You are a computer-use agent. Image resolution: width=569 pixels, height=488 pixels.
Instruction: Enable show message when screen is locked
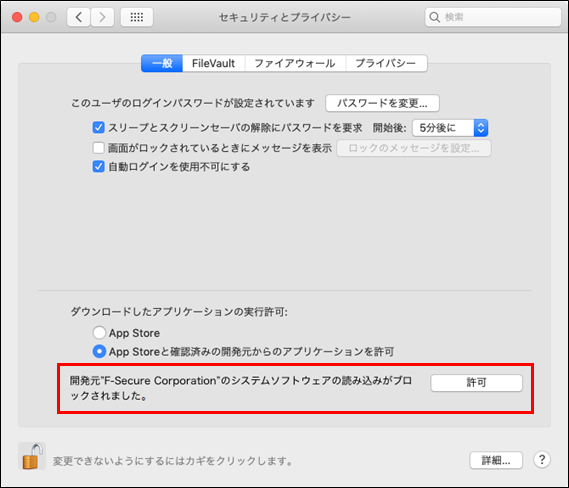(98, 148)
